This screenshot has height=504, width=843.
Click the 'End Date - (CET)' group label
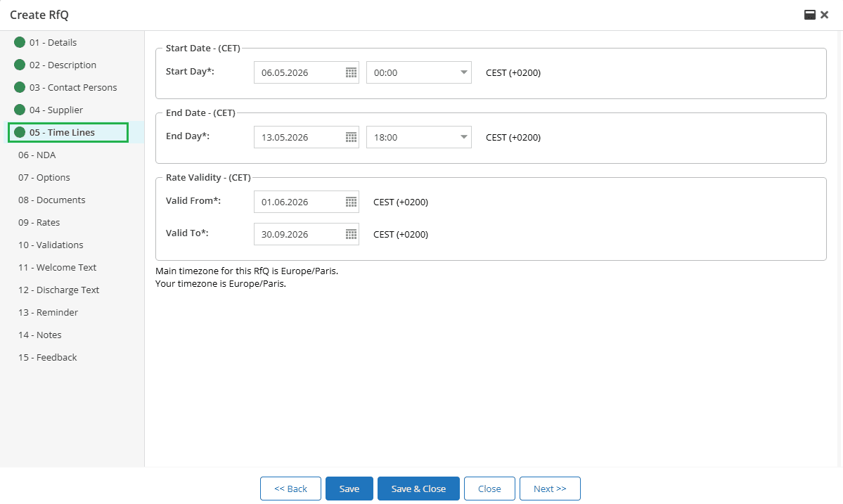(x=200, y=113)
